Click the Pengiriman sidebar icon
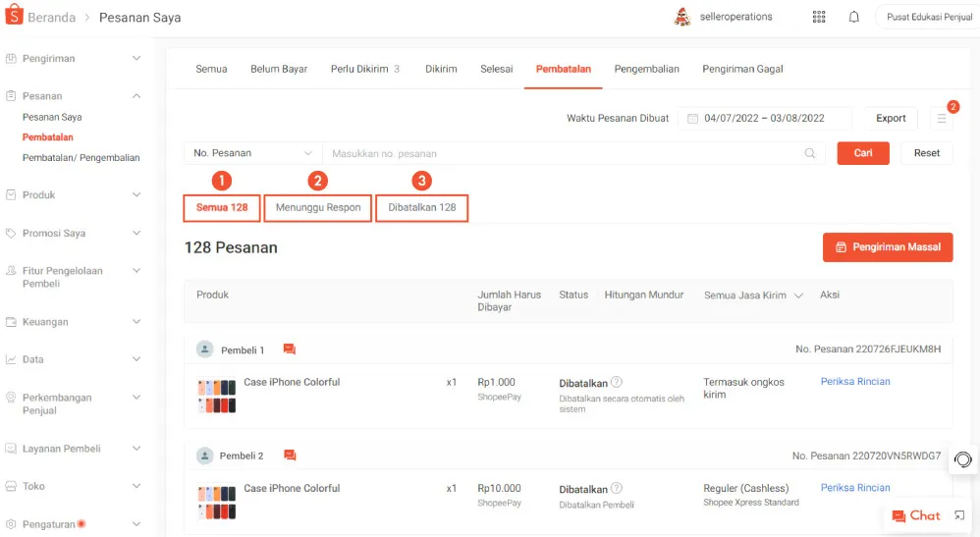The height and width of the screenshot is (537, 980). point(11,58)
